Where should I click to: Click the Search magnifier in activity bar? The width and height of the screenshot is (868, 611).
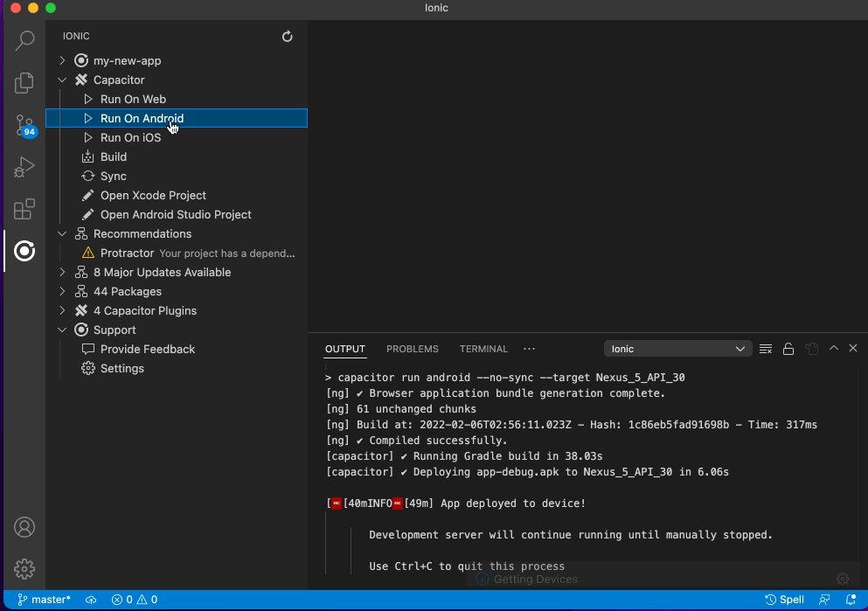click(24, 40)
